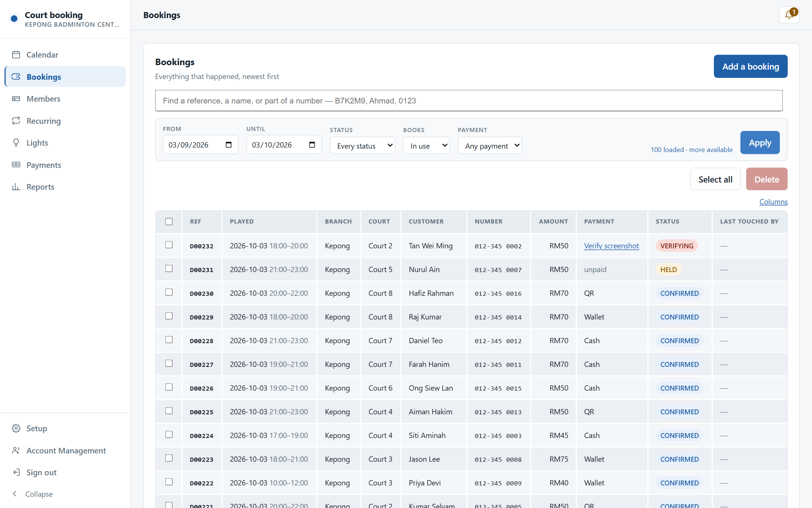Click the From date field
Image resolution: width=812 pixels, height=508 pixels.
200,145
